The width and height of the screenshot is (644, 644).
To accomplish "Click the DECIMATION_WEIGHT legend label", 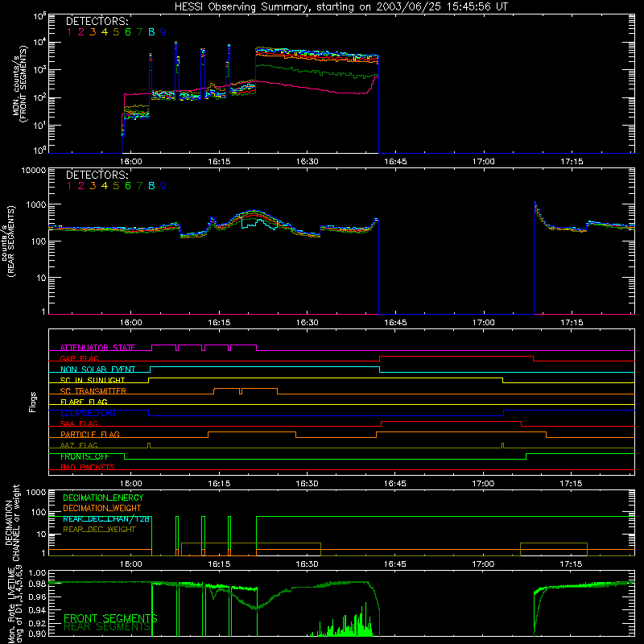I will click(x=102, y=509).
